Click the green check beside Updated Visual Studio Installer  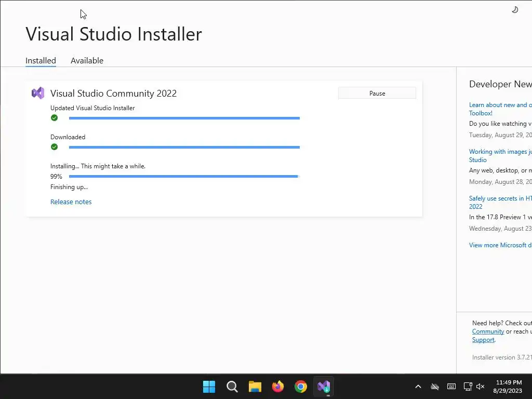pyautogui.click(x=54, y=118)
